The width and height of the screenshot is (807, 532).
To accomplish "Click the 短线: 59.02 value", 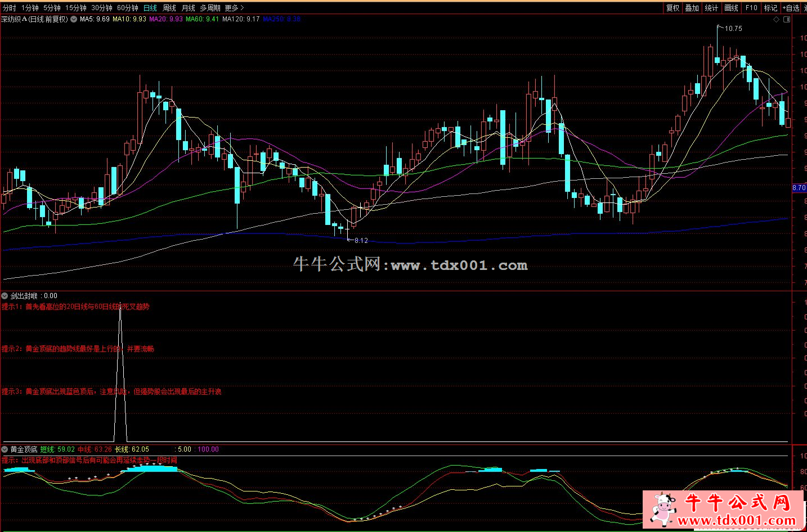I will tap(57, 449).
